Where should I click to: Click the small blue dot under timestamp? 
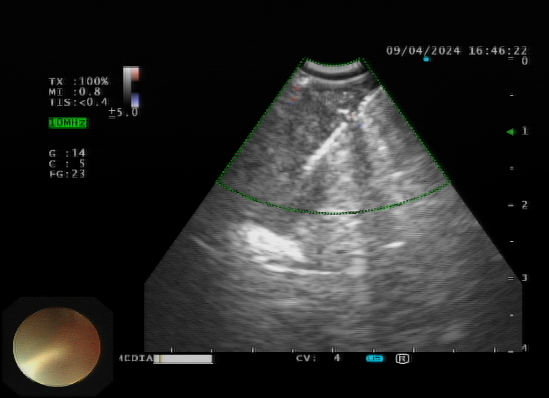point(426,59)
